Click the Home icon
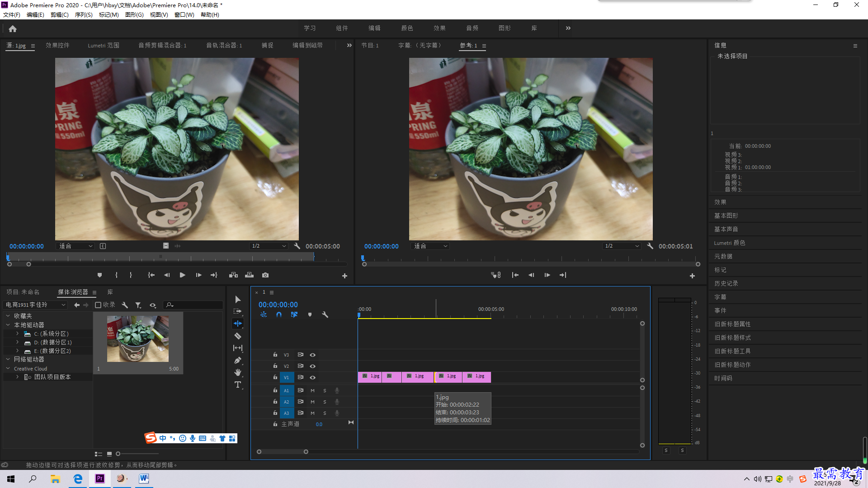 13,28
